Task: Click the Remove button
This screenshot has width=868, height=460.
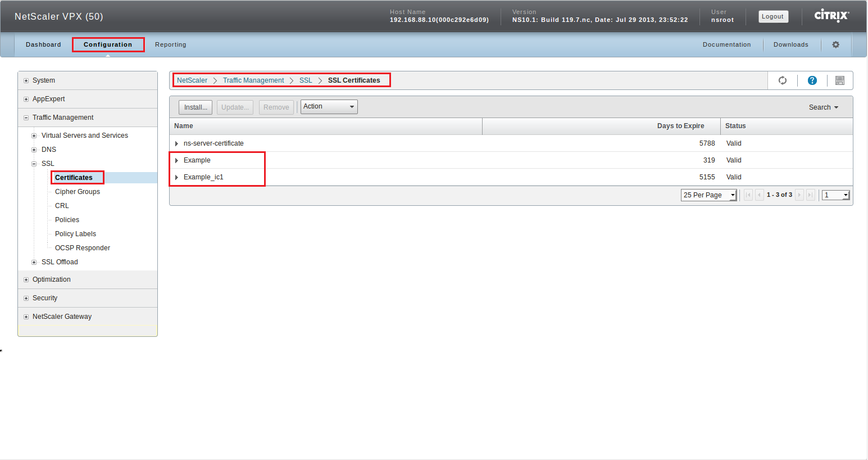Action: click(x=276, y=107)
